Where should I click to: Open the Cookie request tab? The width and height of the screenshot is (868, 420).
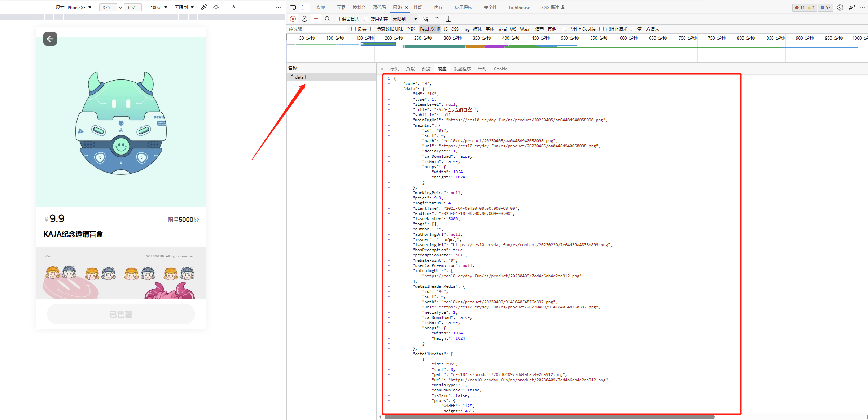coord(500,69)
